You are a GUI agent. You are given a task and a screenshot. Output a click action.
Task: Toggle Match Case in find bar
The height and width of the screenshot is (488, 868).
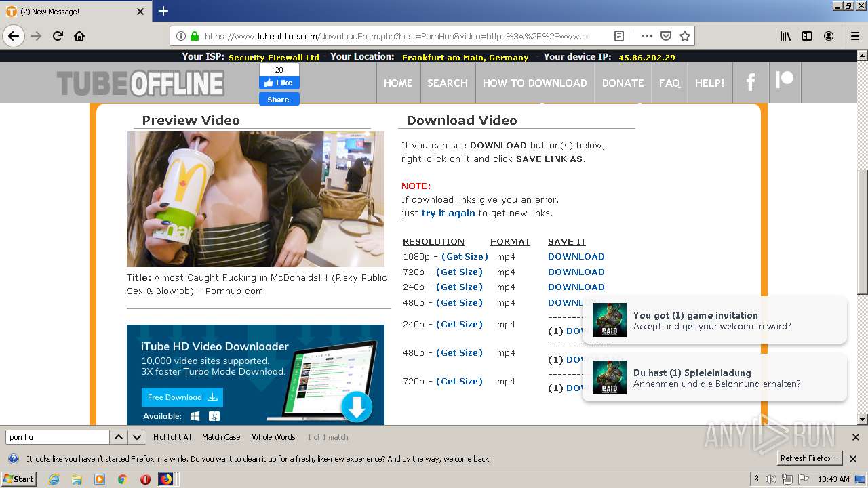click(221, 437)
